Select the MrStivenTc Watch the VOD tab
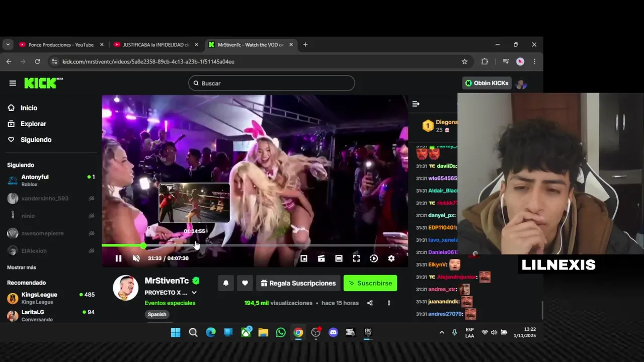The image size is (644, 362). pos(251,45)
